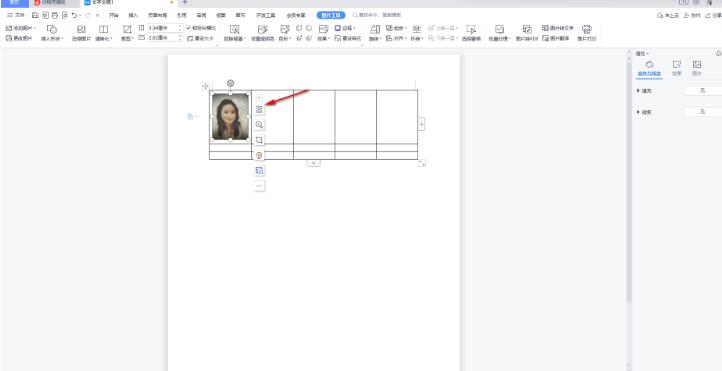Open the Send Backward (下移一层) dropdown

pyautogui.click(x=443, y=39)
